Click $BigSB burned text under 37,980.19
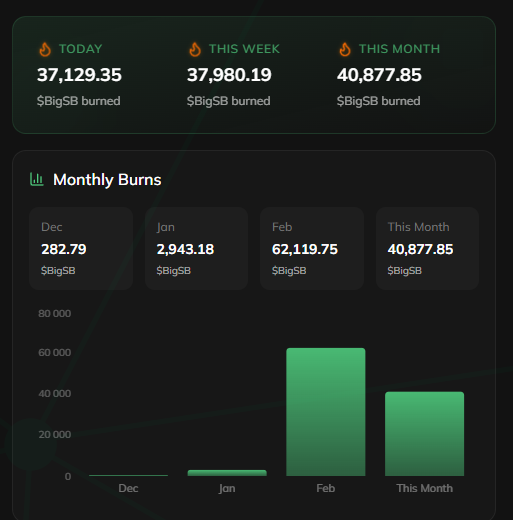Viewport: 513px width, 520px height. coord(229,101)
